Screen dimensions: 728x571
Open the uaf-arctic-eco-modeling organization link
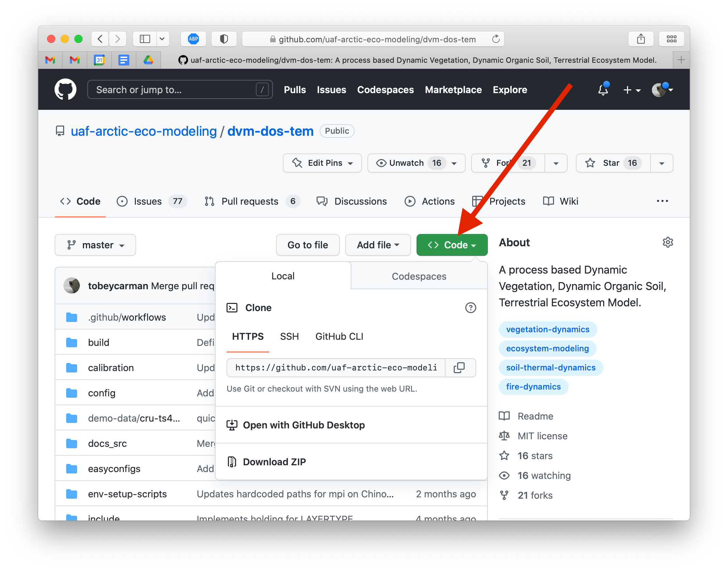click(x=144, y=131)
